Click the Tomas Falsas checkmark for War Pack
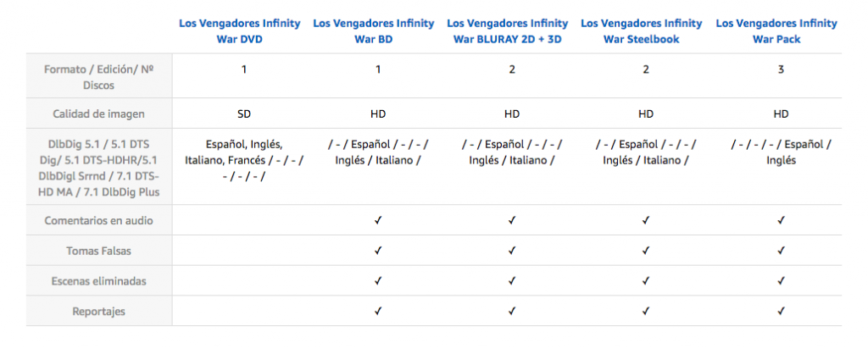Image resolution: width=868 pixels, height=348 pixels. pyautogui.click(x=781, y=251)
